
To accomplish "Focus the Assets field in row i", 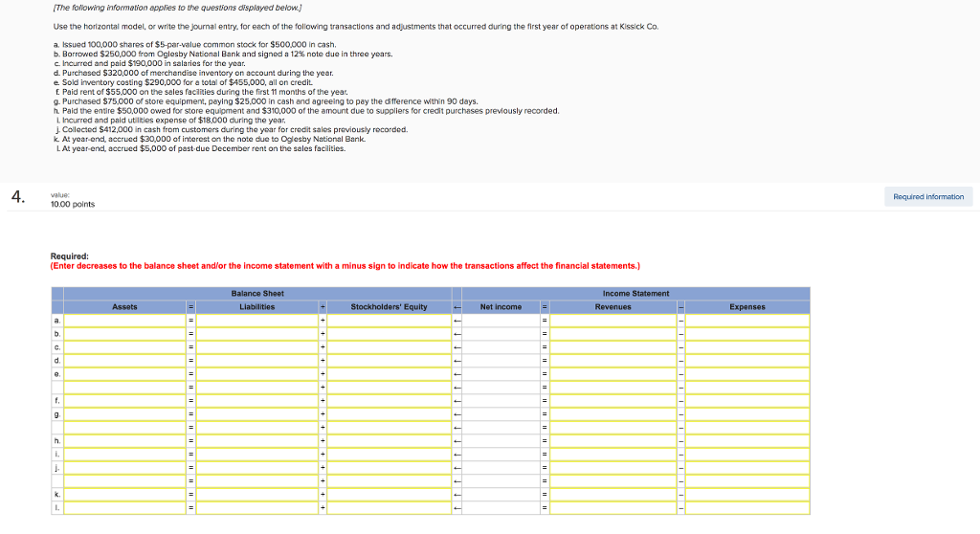I will 124,454.
